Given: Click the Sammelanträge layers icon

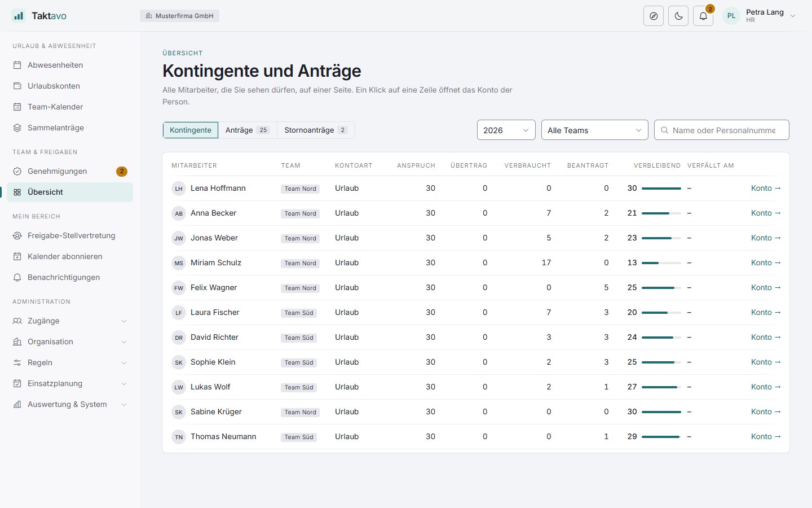Looking at the screenshot, I should (x=17, y=128).
